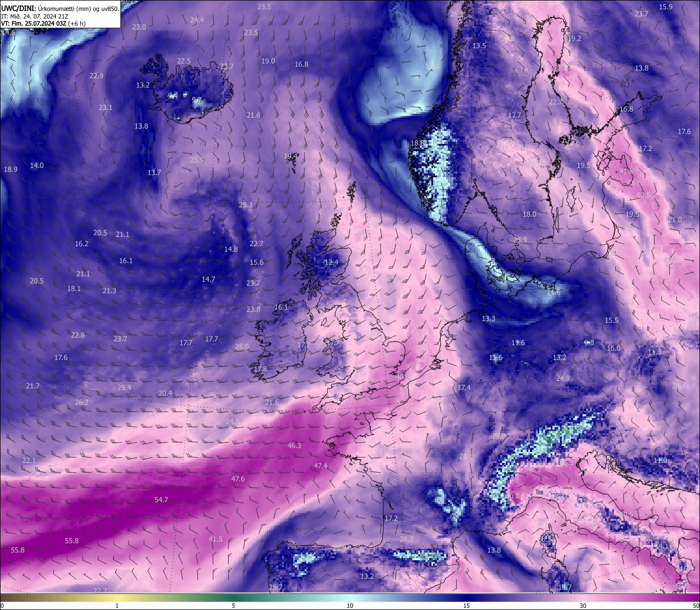Click the '30' tick on the colorbar
The height and width of the screenshot is (610, 700).
point(583,606)
